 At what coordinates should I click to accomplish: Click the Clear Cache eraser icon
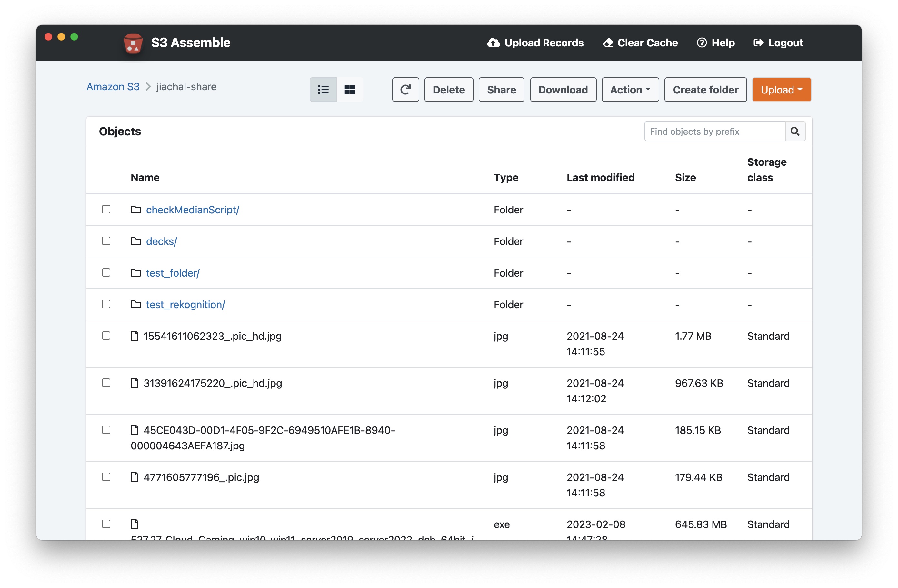(607, 43)
